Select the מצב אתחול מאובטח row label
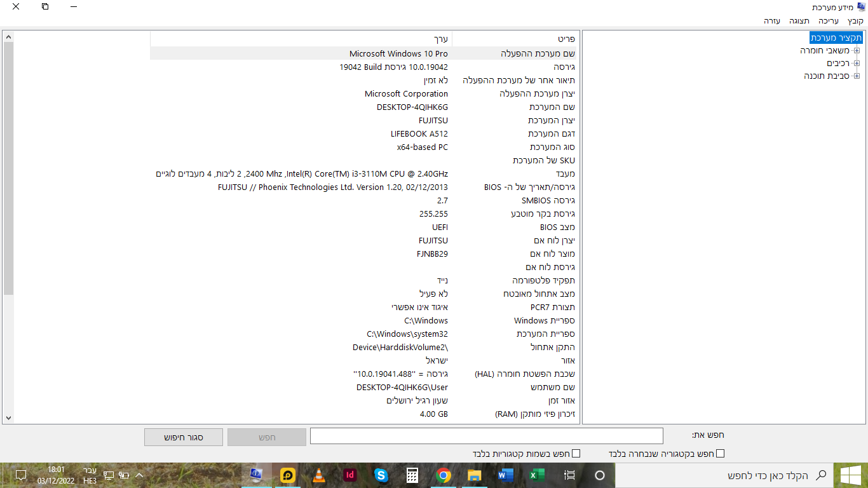This screenshot has width=868, height=488. pos(539,294)
